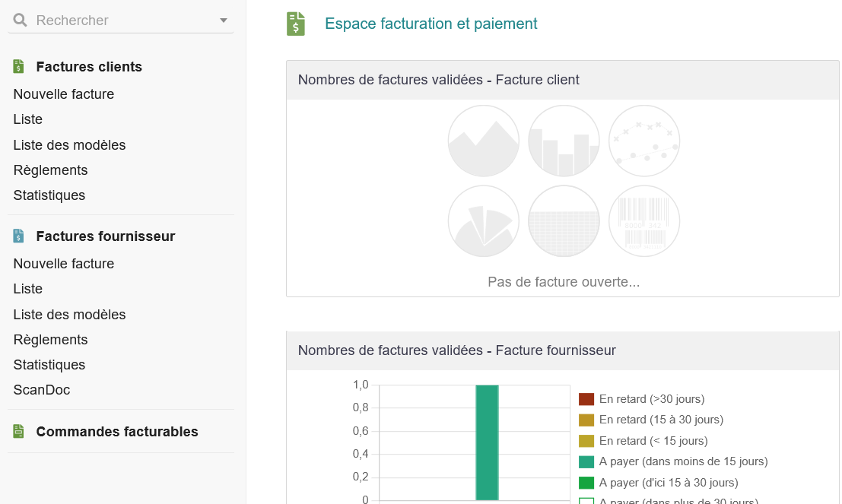Open Nouvelle facture under Factures clients

[64, 94]
